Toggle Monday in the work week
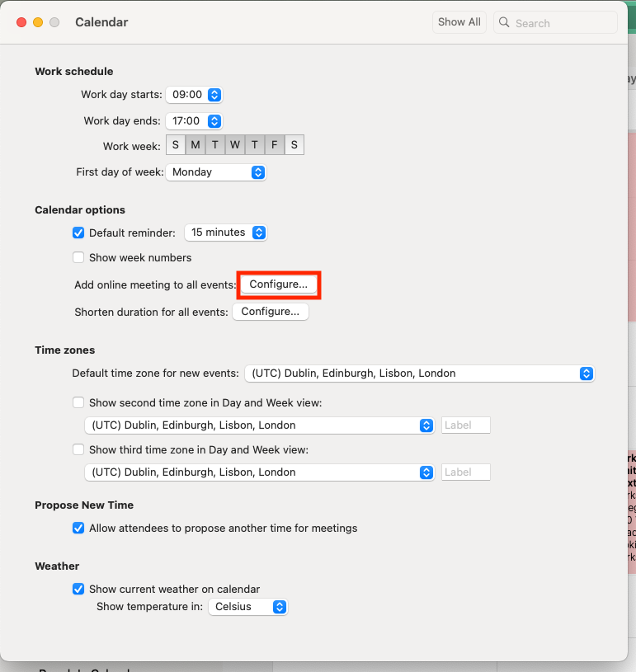The width and height of the screenshot is (636, 672). 196,146
